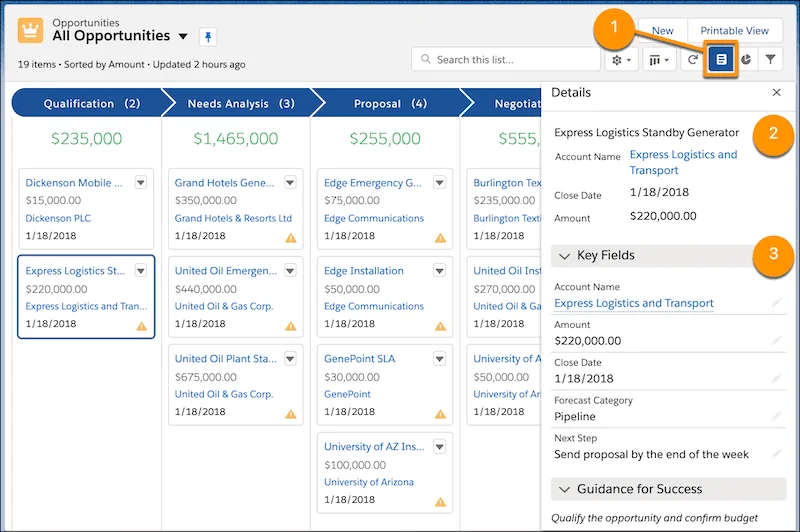Screen dimensions: 800x532
Task: Open actions menu for United Oil Emergency card
Action: click(290, 270)
